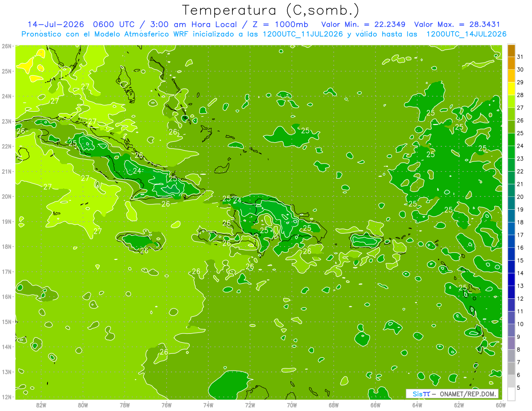
Task: Select the yellow swatch between 28 and 29
Action: (x=511, y=89)
